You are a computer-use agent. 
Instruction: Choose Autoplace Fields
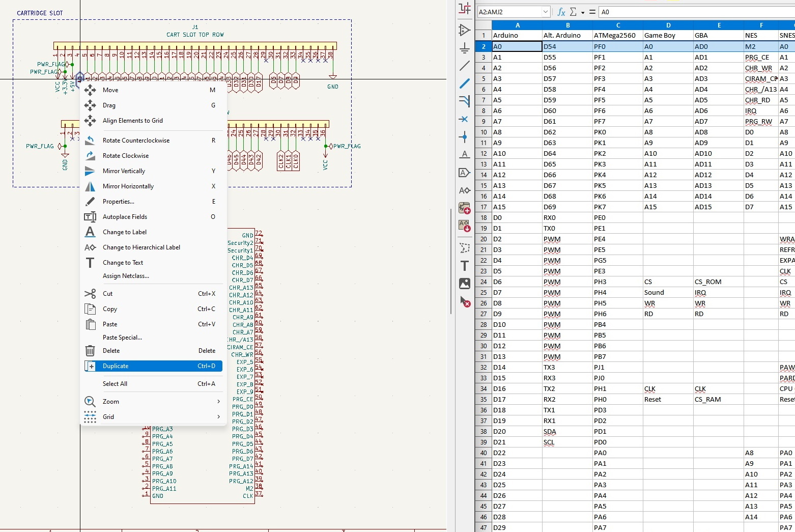pos(153,217)
